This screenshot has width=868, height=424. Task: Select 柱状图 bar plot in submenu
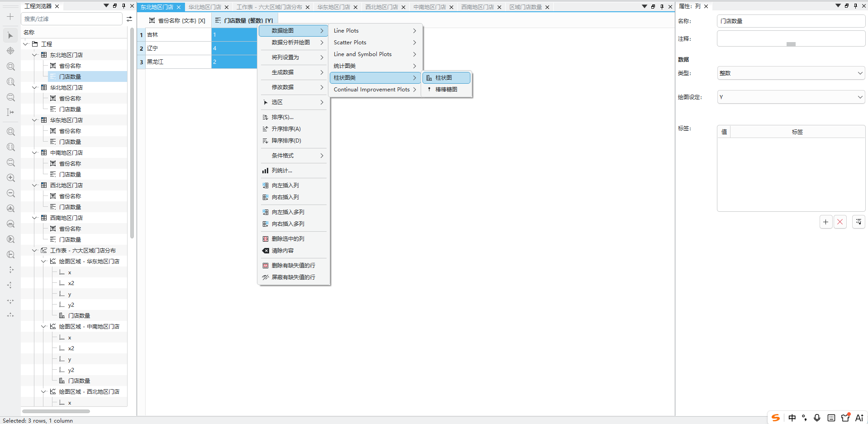[446, 78]
